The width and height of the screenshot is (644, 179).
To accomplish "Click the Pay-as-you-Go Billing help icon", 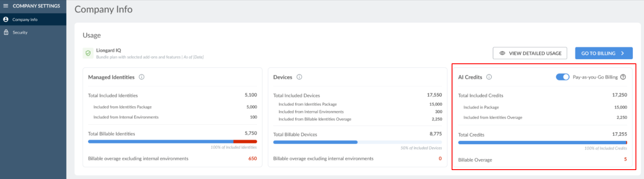I will [x=623, y=77].
